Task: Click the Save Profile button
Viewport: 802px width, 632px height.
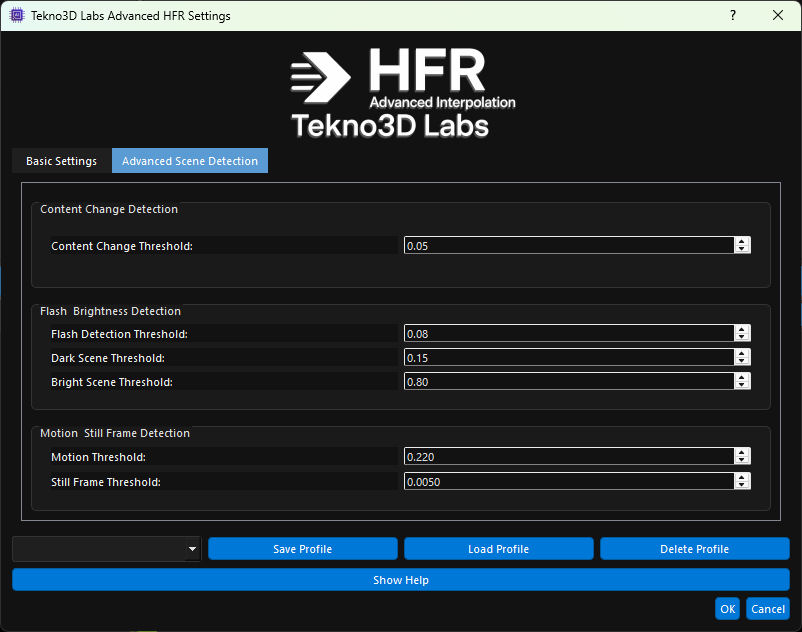Action: 303,549
